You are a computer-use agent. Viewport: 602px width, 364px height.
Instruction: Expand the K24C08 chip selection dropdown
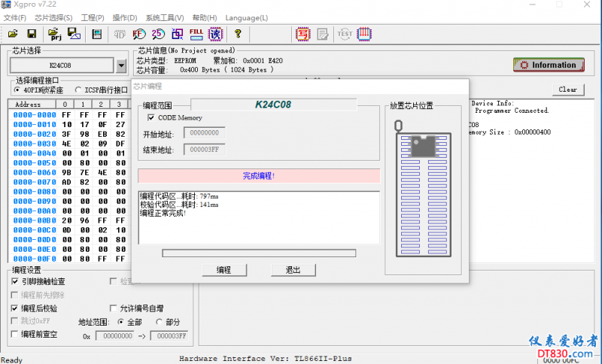click(121, 66)
